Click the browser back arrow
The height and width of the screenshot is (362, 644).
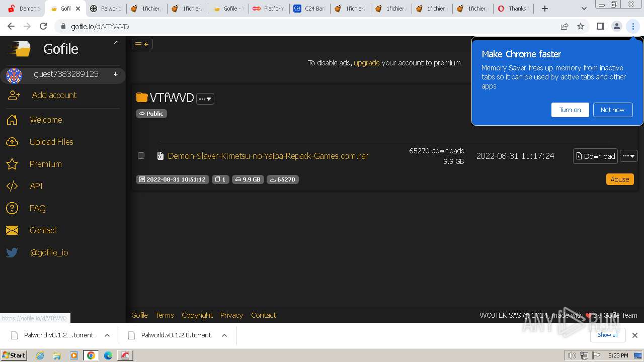click(x=11, y=26)
